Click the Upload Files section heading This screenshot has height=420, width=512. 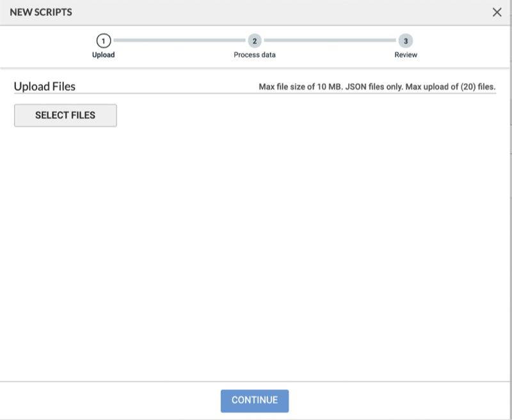pos(45,86)
